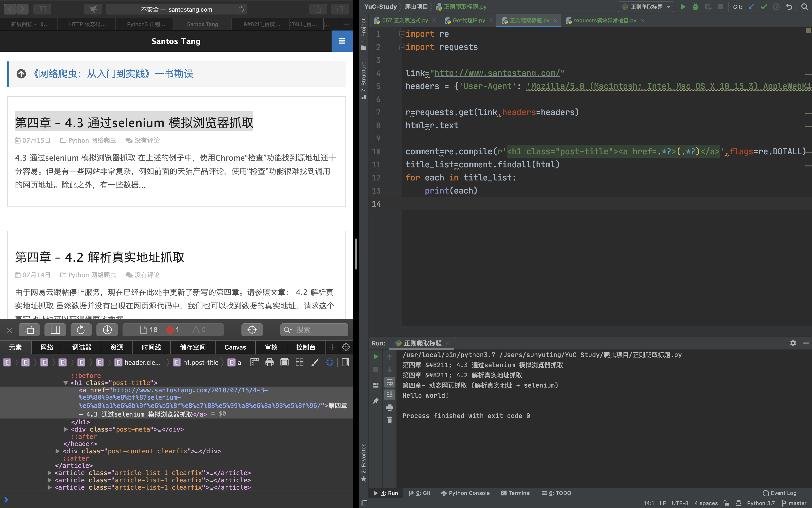The width and height of the screenshot is (812, 508).
Task: Switch to 网络 tab in Web Inspector
Action: point(47,347)
